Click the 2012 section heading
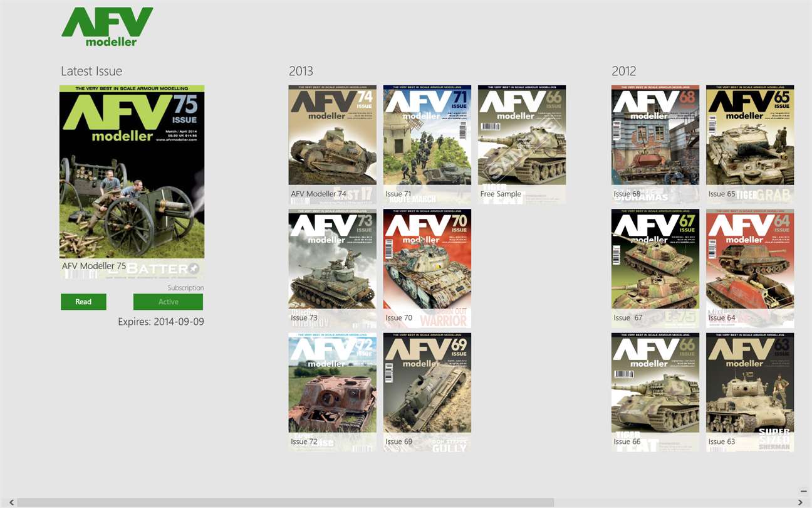The height and width of the screenshot is (508, 812). [624, 71]
